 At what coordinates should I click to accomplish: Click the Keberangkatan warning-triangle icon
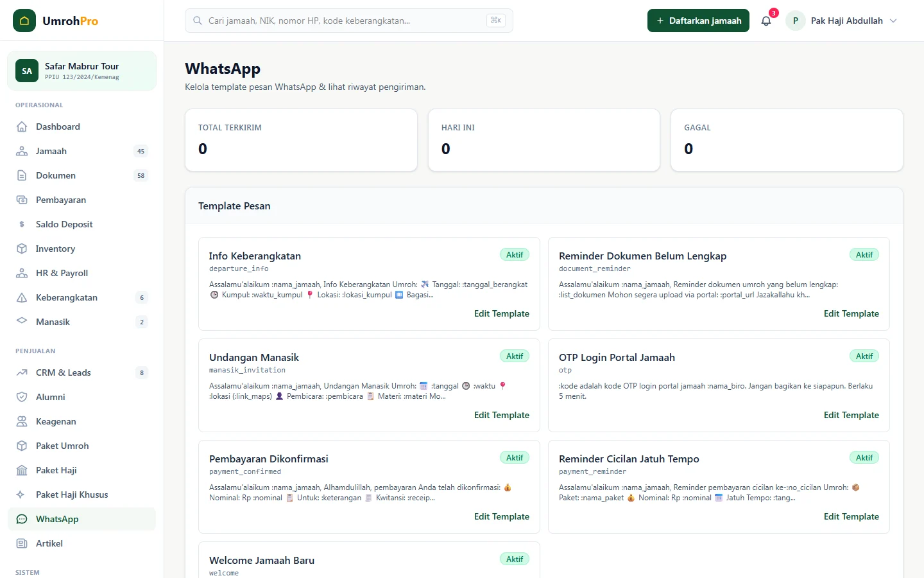(22, 297)
